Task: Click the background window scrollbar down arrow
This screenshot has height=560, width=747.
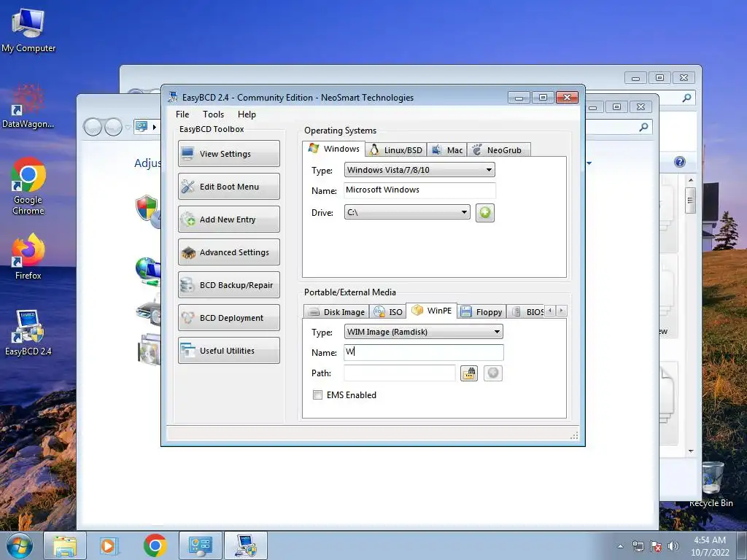Action: [691, 451]
